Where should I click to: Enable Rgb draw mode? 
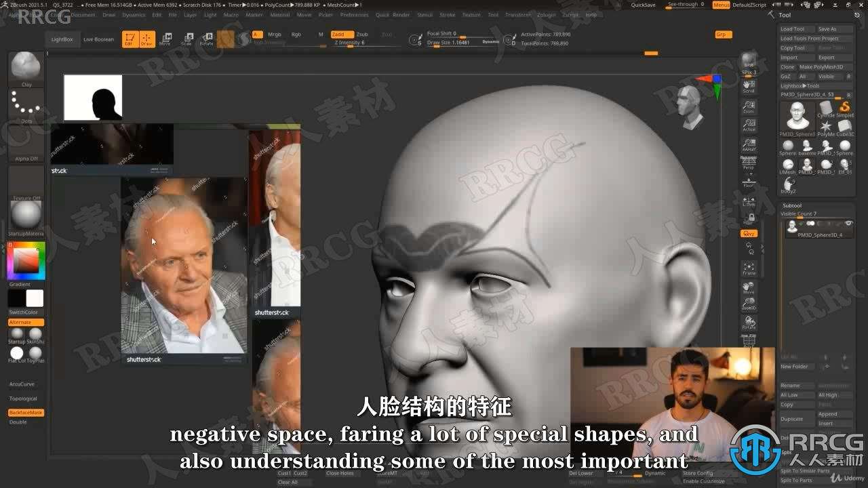point(296,35)
